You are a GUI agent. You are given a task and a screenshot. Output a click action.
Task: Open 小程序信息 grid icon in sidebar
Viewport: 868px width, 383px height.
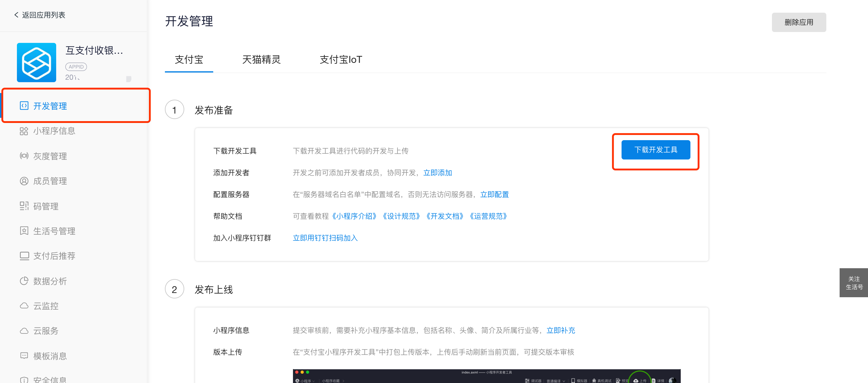(24, 131)
